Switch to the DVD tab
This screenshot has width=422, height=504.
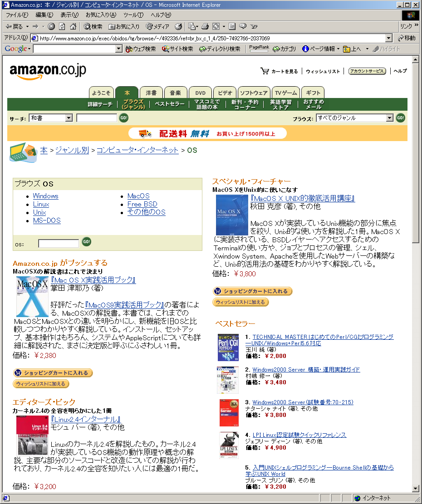click(200, 93)
